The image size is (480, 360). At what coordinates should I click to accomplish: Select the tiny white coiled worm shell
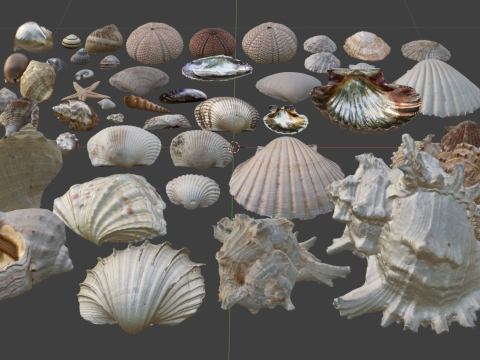point(84,74)
